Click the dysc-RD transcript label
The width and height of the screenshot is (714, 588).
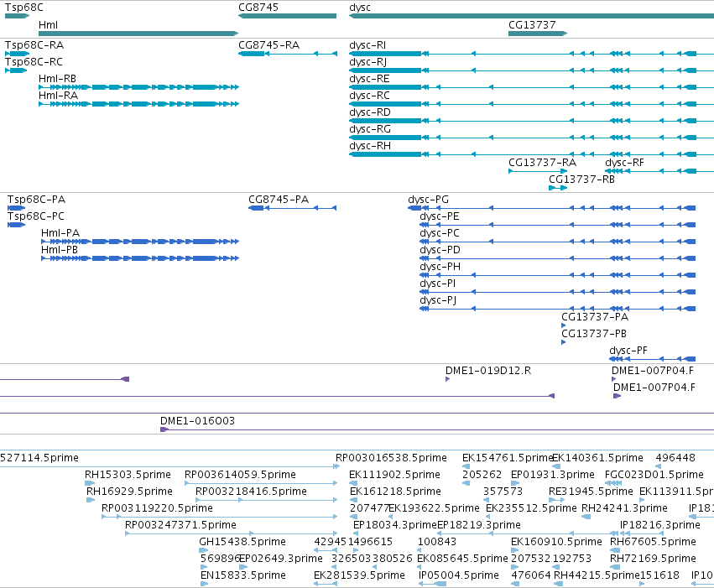pyautogui.click(x=370, y=112)
